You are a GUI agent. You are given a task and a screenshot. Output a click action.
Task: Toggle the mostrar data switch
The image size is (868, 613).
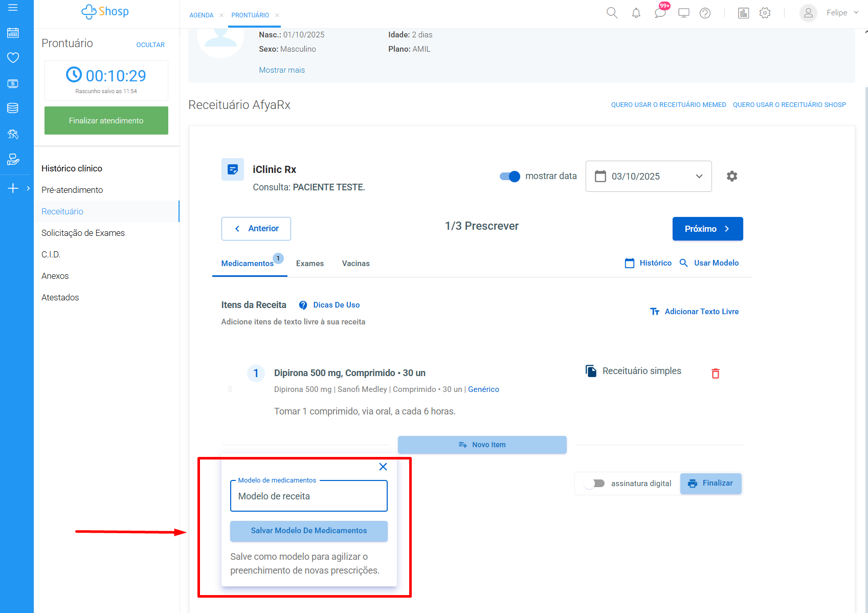[510, 177]
